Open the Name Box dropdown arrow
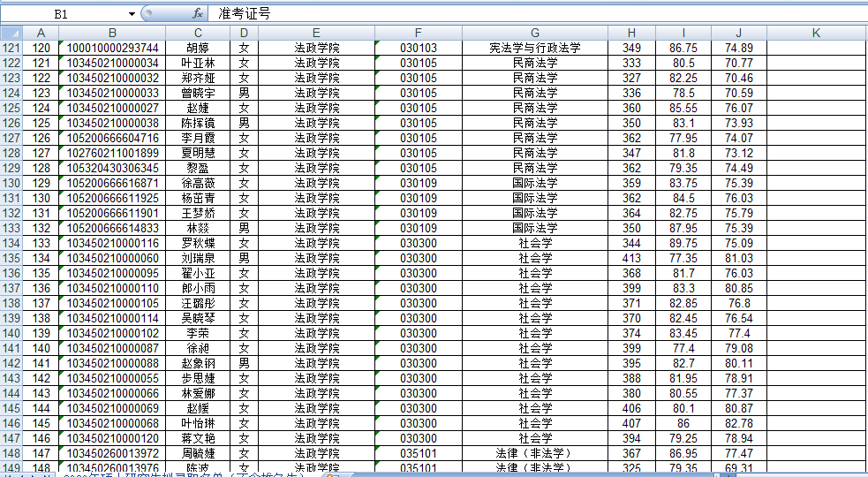868x477 pixels. (132, 14)
